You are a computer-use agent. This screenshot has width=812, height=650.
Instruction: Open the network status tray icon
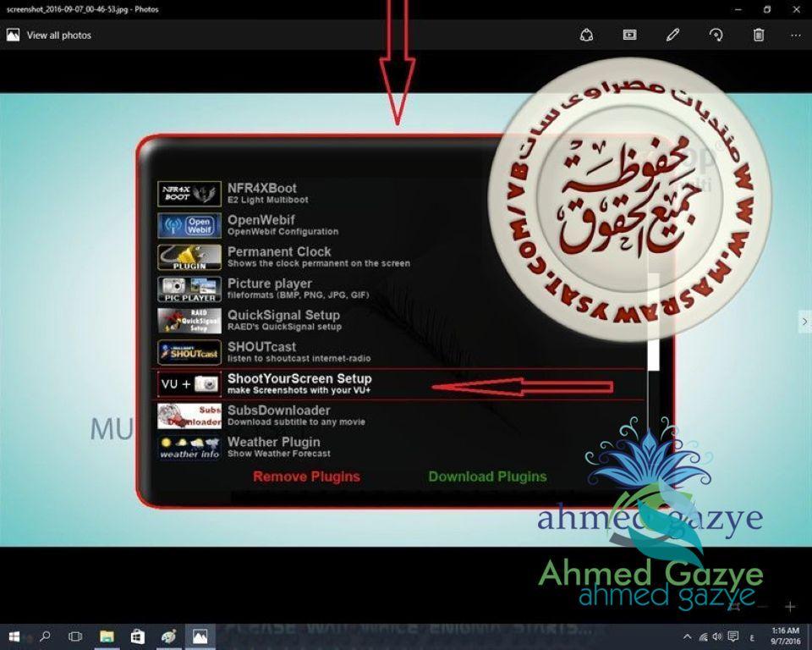pyautogui.click(x=703, y=637)
